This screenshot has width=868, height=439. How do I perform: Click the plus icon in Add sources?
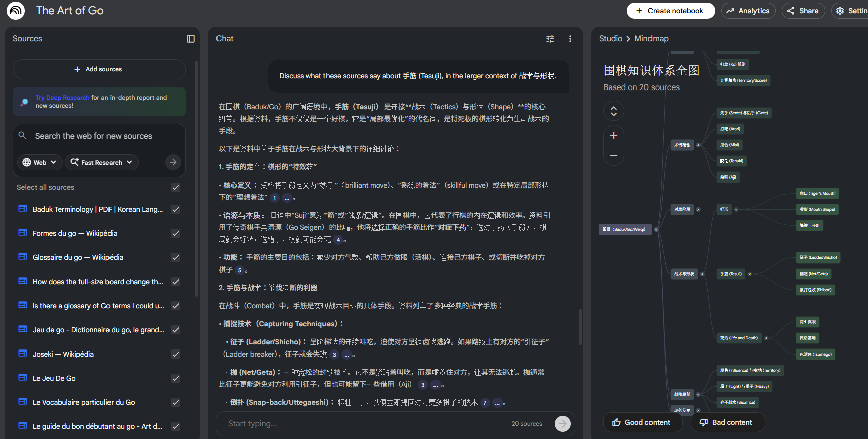pos(77,69)
